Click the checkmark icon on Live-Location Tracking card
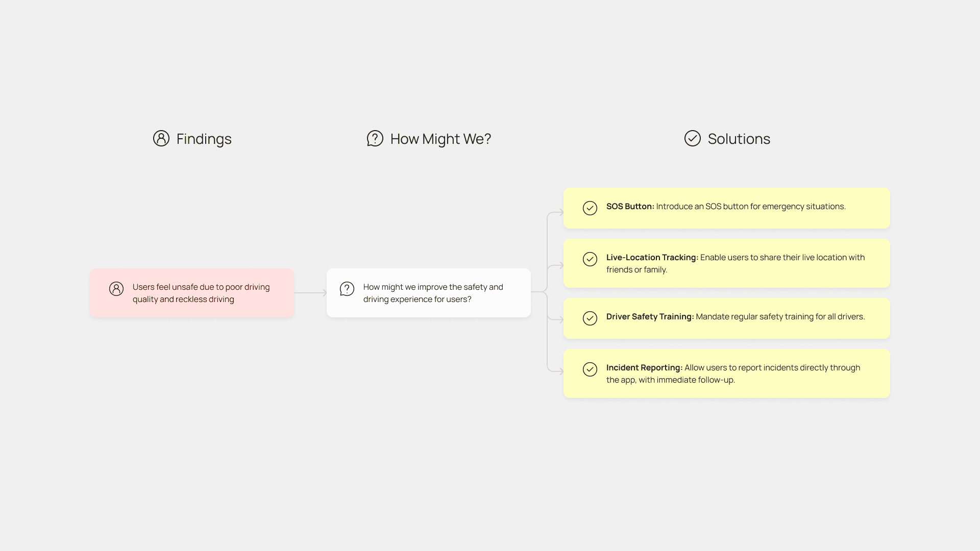Screen dimensions: 980x551 590,259
